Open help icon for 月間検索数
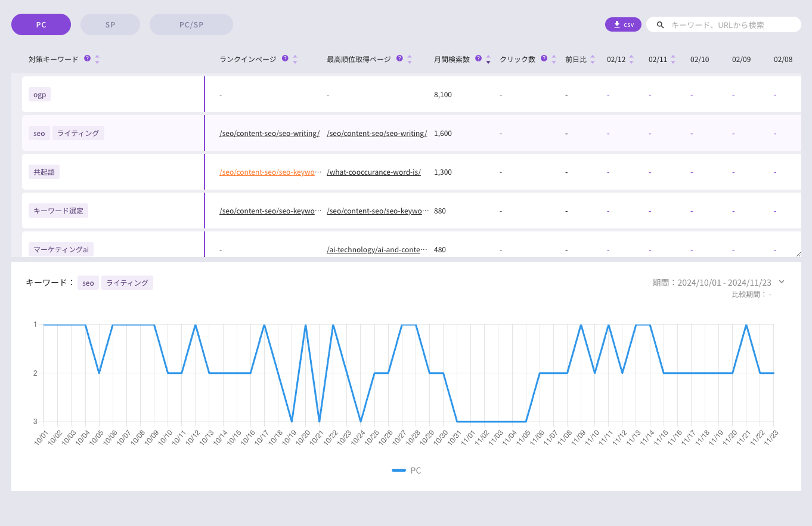The image size is (812, 526). (478, 58)
